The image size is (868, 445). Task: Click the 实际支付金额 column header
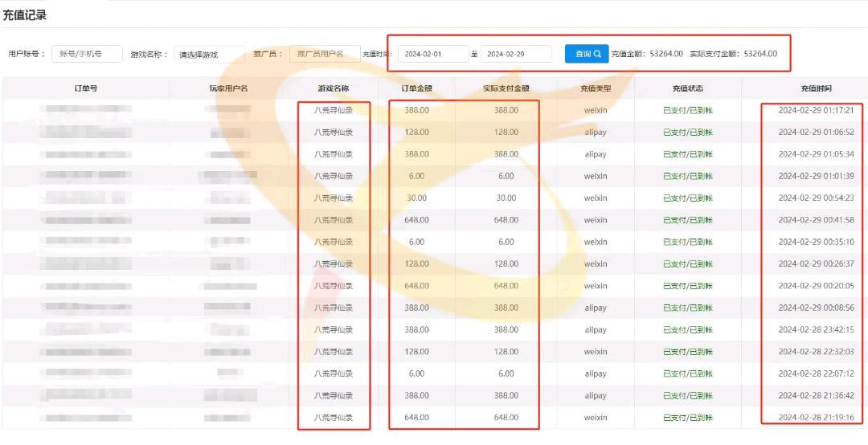coord(506,88)
